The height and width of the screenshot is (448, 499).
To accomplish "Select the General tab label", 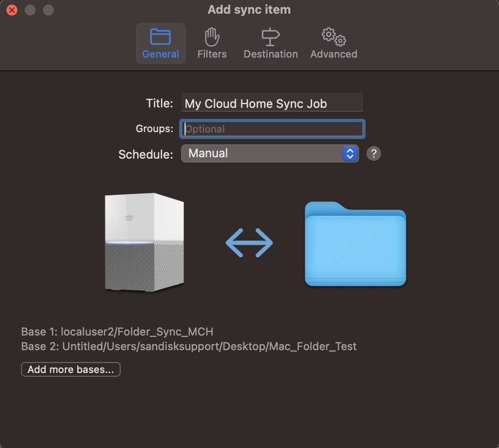I will (x=161, y=53).
